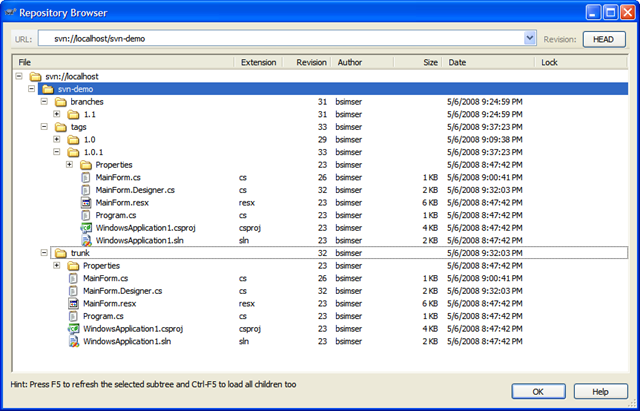Screen dimensions: 640x411
Task: Open the URL history dropdown arrow
Action: coord(529,38)
